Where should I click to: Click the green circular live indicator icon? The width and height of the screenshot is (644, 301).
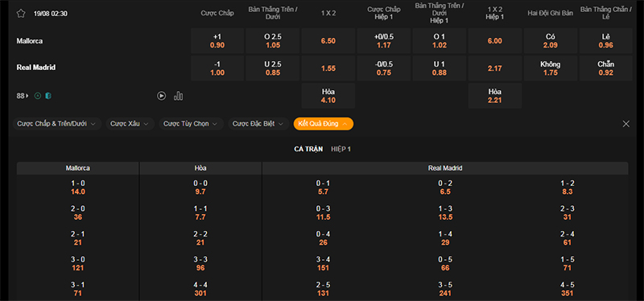click(38, 96)
